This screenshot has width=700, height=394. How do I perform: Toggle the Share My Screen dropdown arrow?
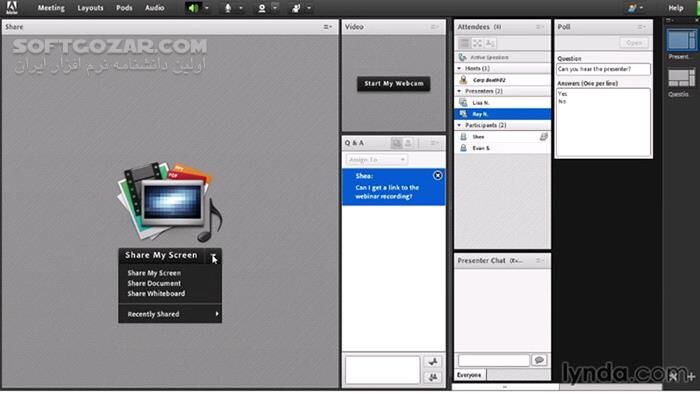click(x=213, y=256)
